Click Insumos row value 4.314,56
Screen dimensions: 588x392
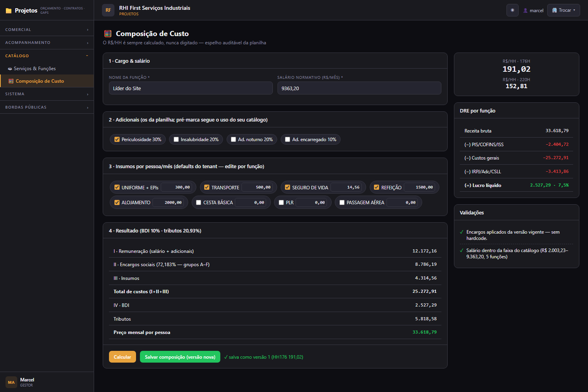click(x=426, y=278)
